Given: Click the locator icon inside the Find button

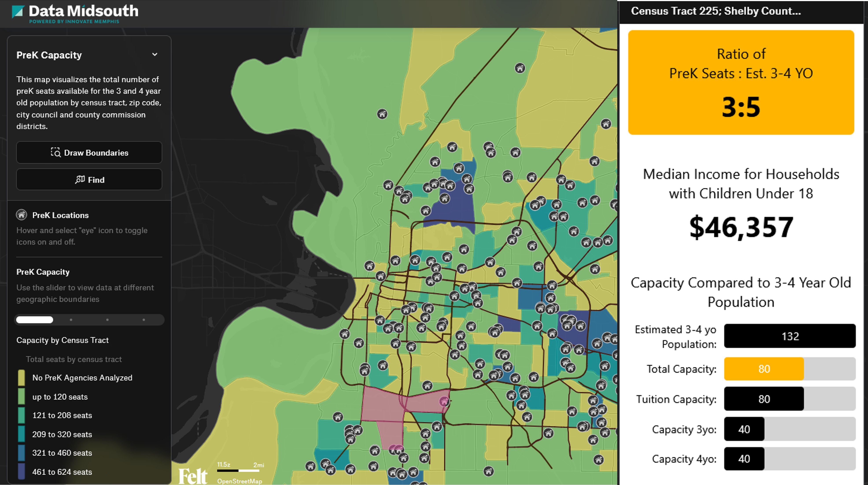Looking at the screenshot, I should [80, 179].
